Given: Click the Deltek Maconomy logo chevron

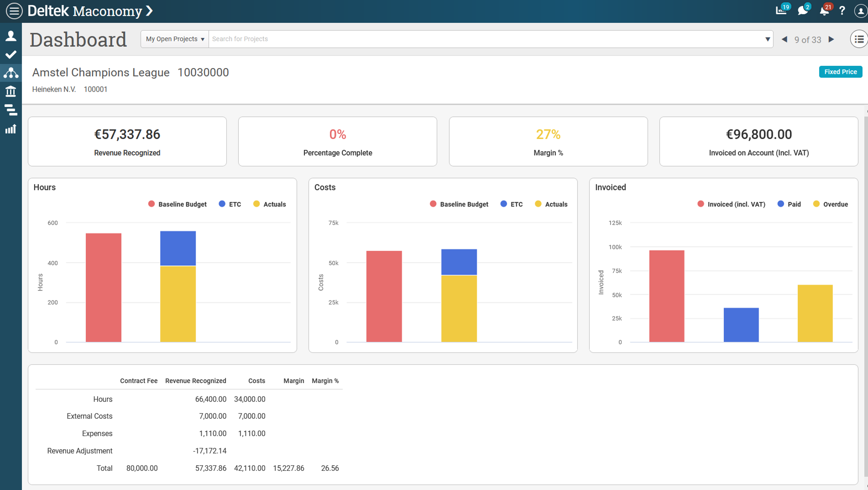Looking at the screenshot, I should (149, 11).
